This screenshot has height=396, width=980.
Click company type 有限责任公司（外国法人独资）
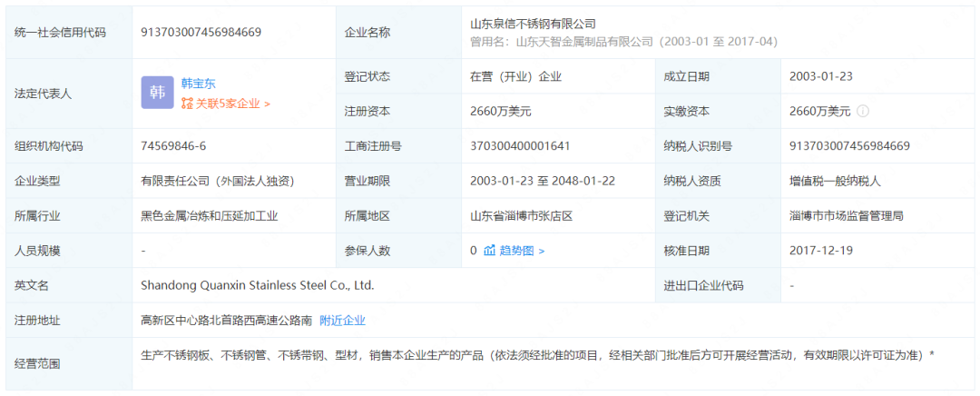(x=218, y=182)
